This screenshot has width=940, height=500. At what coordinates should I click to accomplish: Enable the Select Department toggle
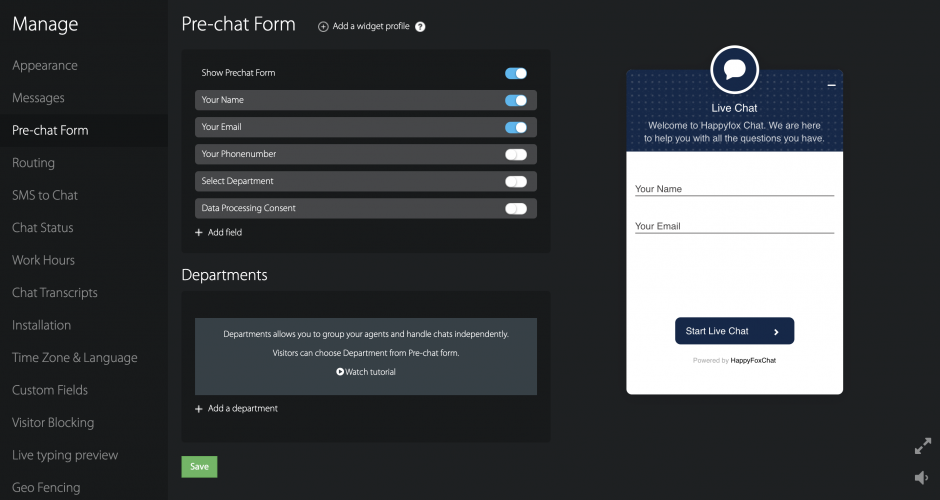[515, 181]
